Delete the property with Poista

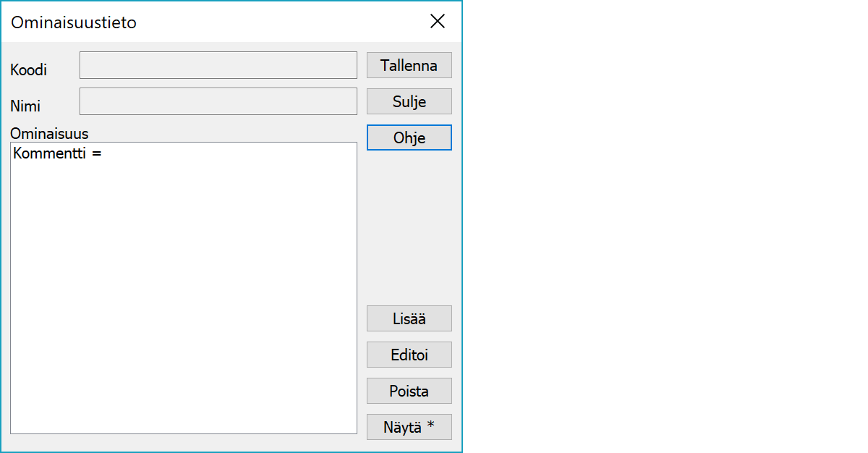[x=409, y=391]
